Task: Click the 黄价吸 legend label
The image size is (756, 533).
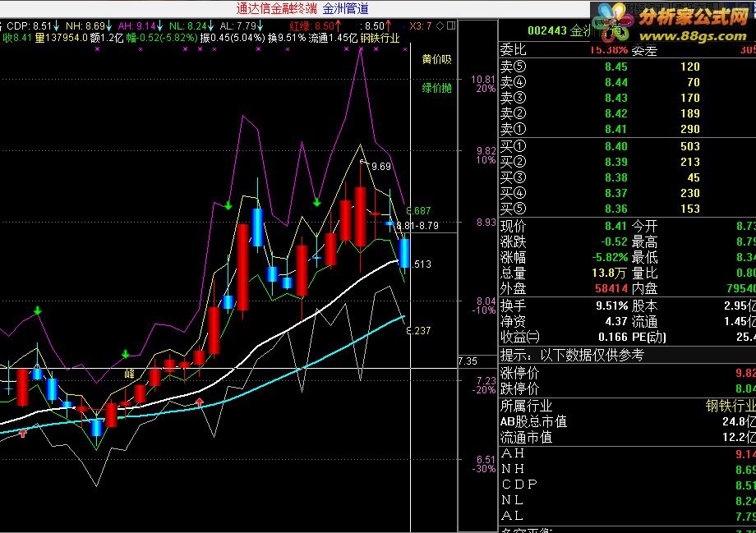Action: (437, 59)
